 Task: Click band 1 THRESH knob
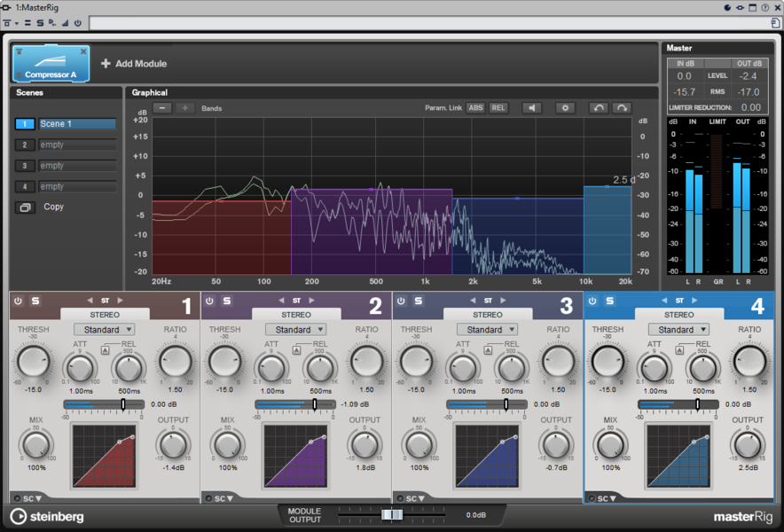(x=34, y=362)
